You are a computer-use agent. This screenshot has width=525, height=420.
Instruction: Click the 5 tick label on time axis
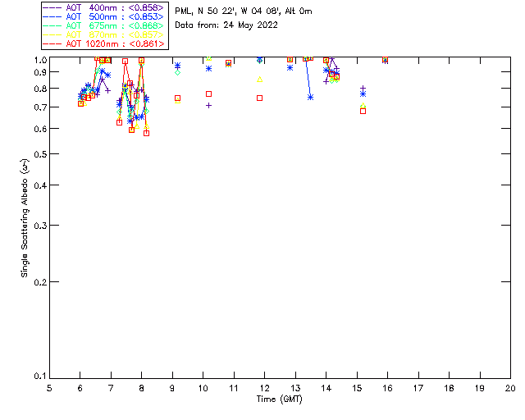pyautogui.click(x=49, y=387)
